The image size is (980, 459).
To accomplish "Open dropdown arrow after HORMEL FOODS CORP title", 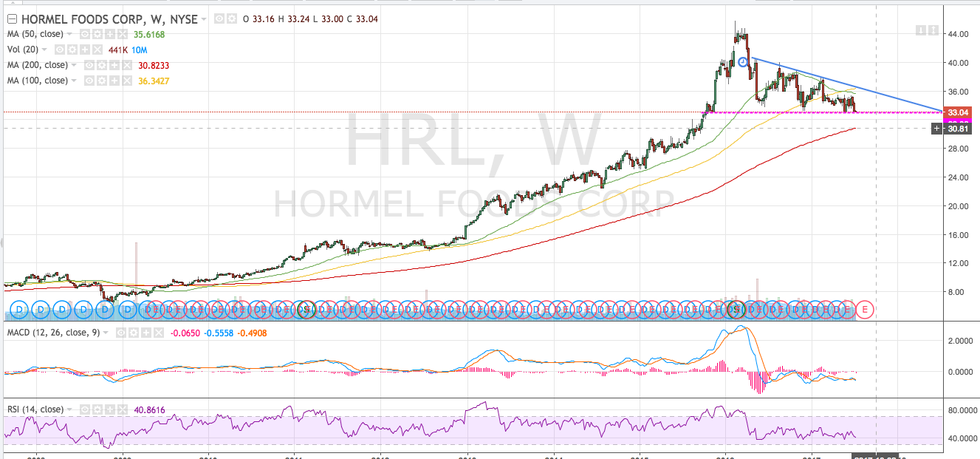I will [205, 19].
